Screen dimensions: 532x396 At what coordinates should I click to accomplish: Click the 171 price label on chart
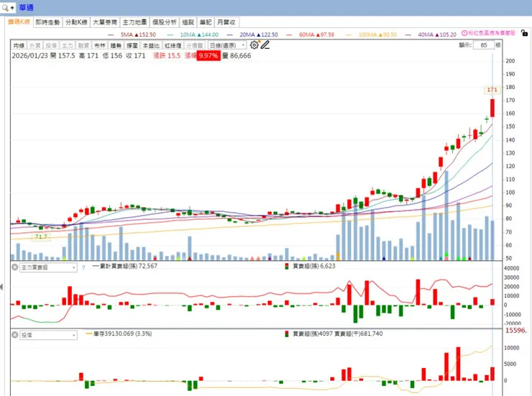coord(492,90)
